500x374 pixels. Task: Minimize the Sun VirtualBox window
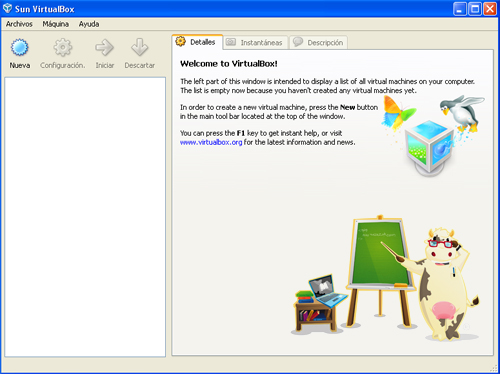[460, 9]
